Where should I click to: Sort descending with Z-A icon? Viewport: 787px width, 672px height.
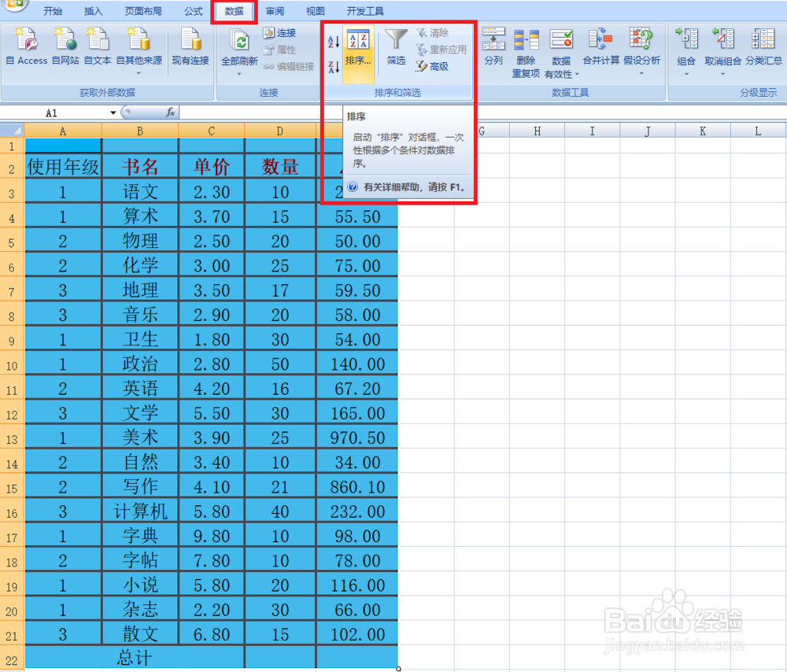pos(333,66)
